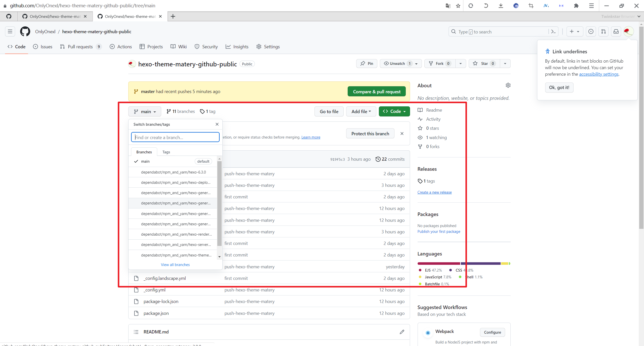Screen dimensions: 644x346
Task: Open the command palette icon in the search box
Action: pyautogui.click(x=553, y=32)
